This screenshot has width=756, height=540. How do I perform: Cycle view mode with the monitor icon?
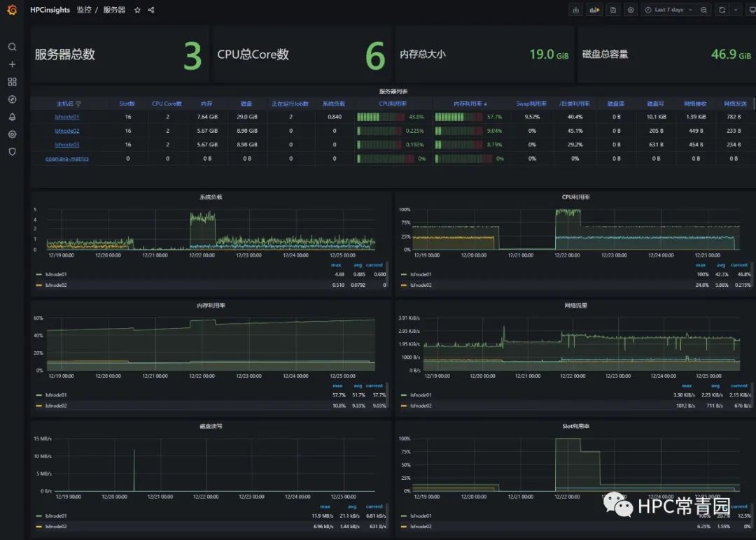(752, 10)
